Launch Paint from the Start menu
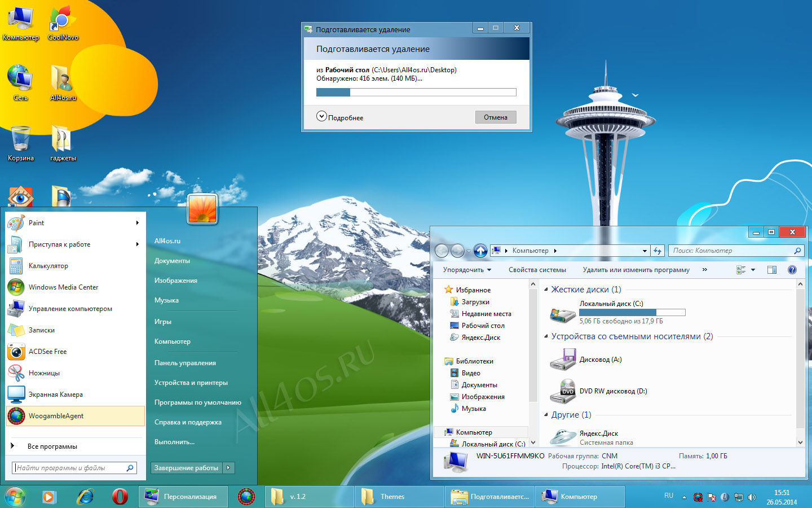This screenshot has width=812, height=508. (75, 223)
